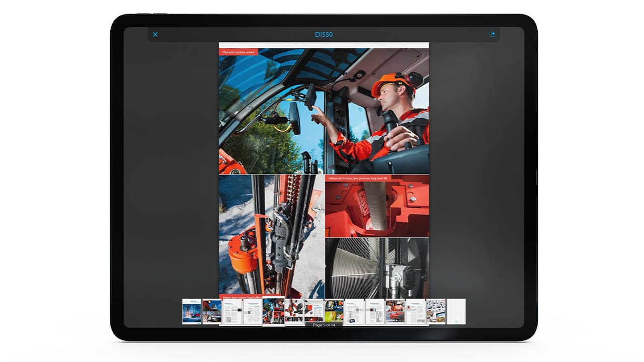Tap the DI550 title in header
Image resolution: width=644 pixels, height=362 pixels.
tap(324, 35)
